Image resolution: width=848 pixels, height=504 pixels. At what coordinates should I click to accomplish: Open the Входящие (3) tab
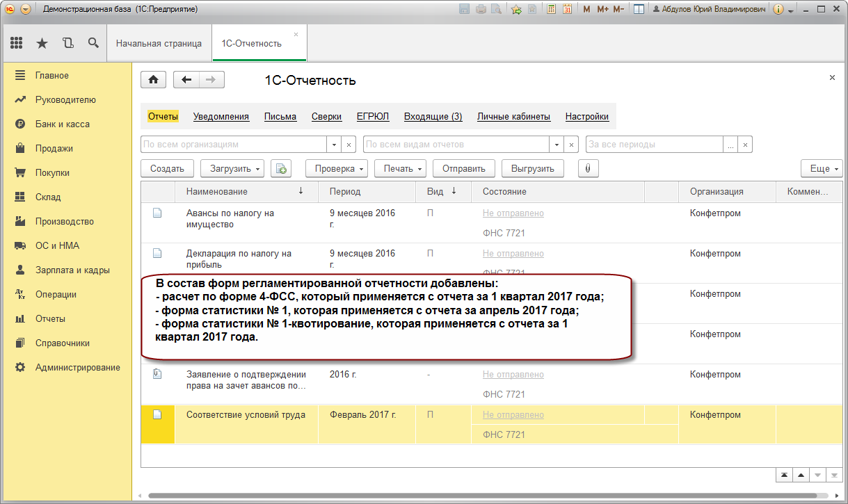433,117
